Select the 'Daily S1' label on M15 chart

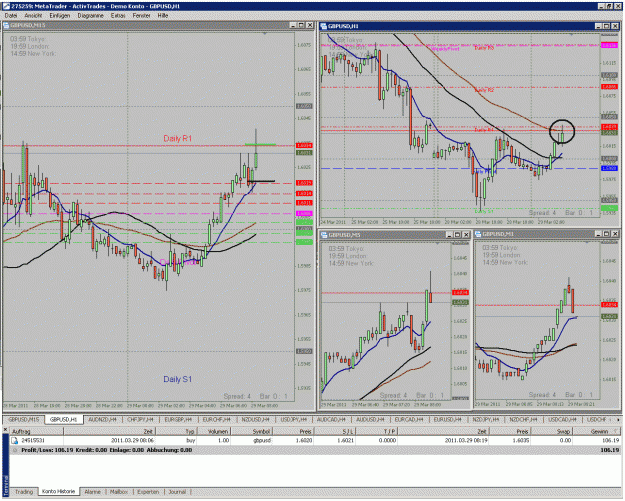click(177, 379)
